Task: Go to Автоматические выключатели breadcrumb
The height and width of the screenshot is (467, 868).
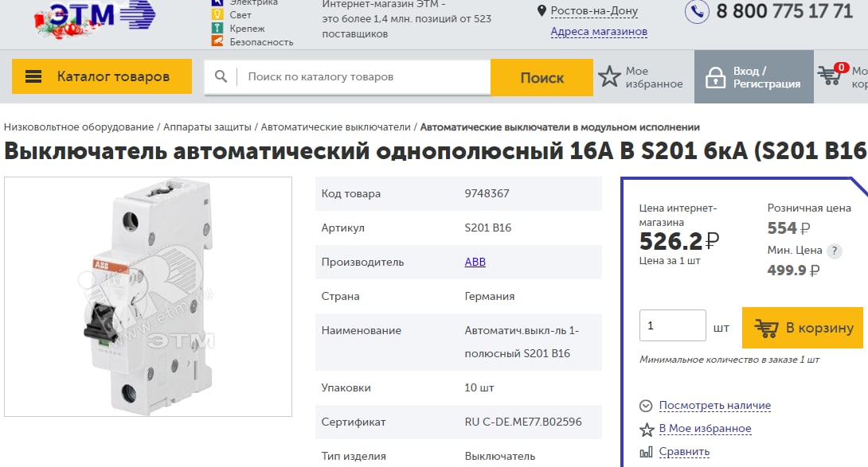Action: [335, 127]
